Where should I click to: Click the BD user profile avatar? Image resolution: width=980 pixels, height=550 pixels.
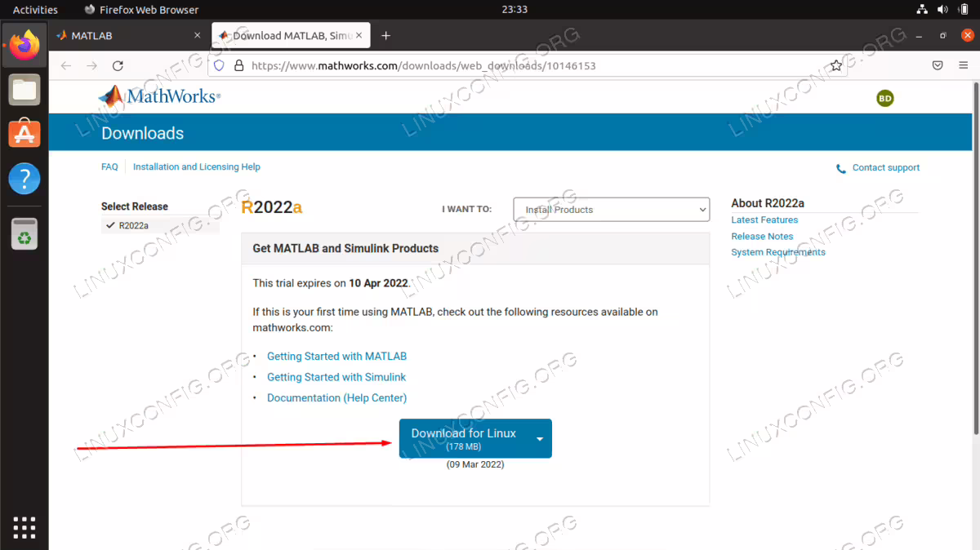click(884, 98)
